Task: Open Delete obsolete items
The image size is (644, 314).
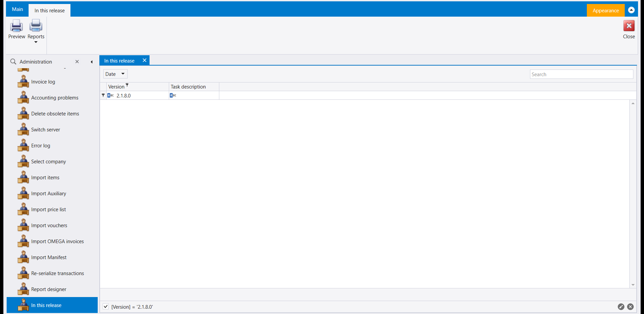Action: pyautogui.click(x=52, y=114)
